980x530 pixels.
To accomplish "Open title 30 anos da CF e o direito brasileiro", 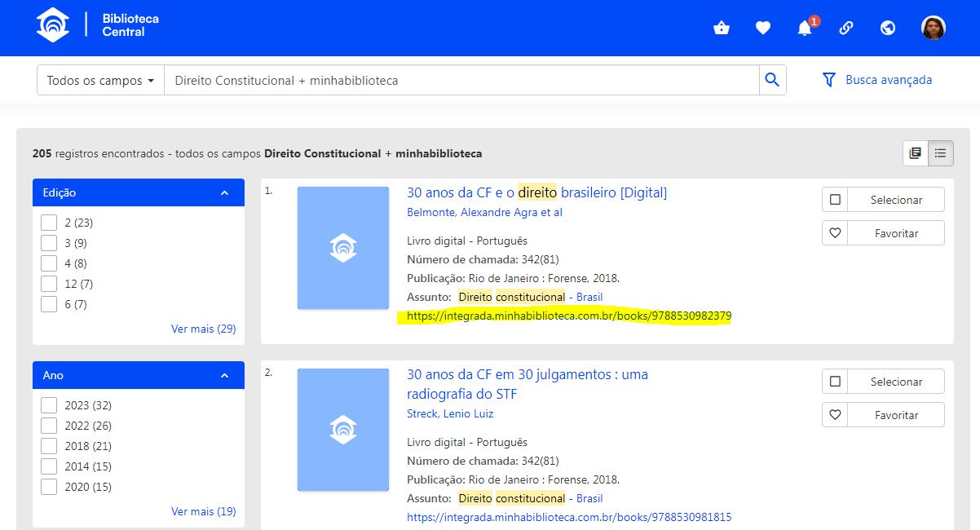I will click(x=536, y=192).
